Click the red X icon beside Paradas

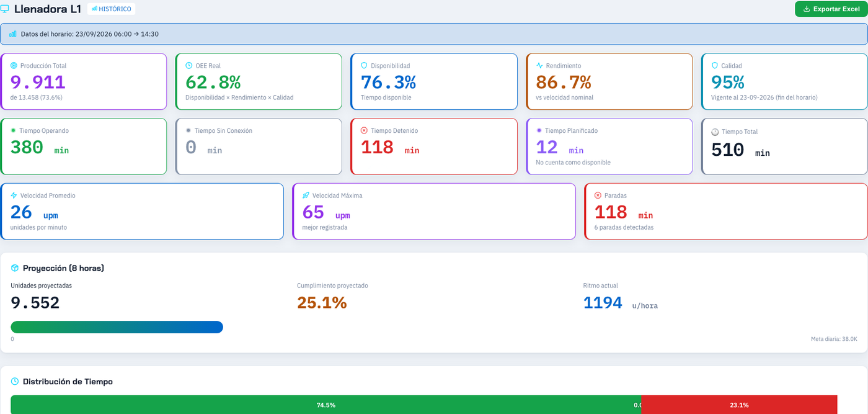(598, 195)
